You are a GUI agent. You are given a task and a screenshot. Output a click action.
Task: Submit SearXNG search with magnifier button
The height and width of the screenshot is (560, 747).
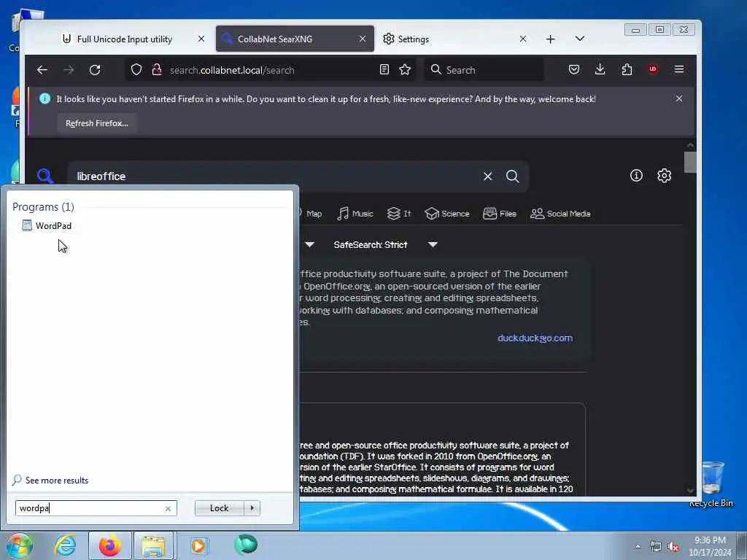[513, 176]
